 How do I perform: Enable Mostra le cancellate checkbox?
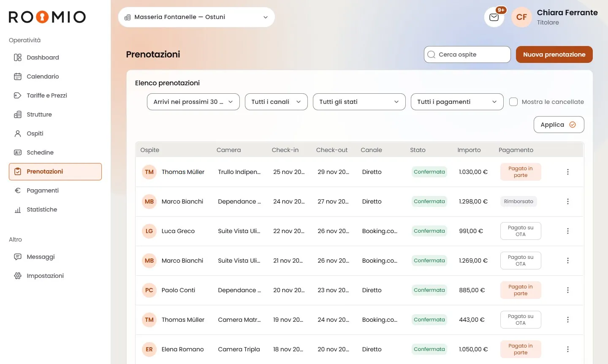[513, 102]
